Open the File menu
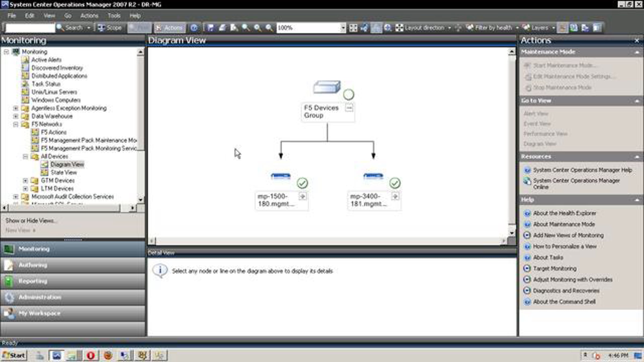 click(x=12, y=16)
